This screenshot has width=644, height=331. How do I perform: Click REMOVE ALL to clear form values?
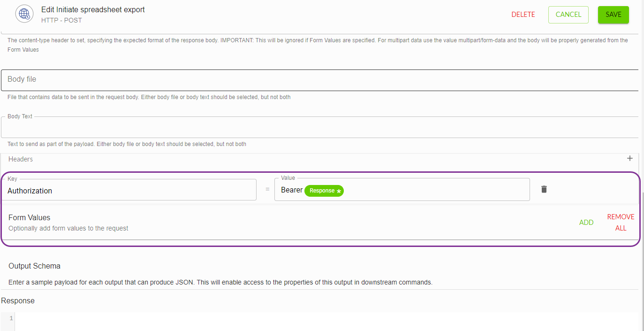[x=621, y=222]
